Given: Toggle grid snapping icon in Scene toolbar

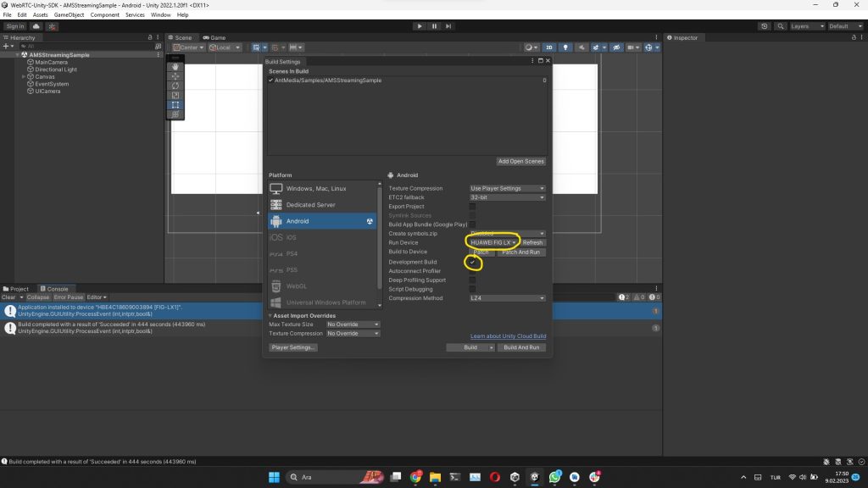Looking at the screenshot, I should [256, 47].
